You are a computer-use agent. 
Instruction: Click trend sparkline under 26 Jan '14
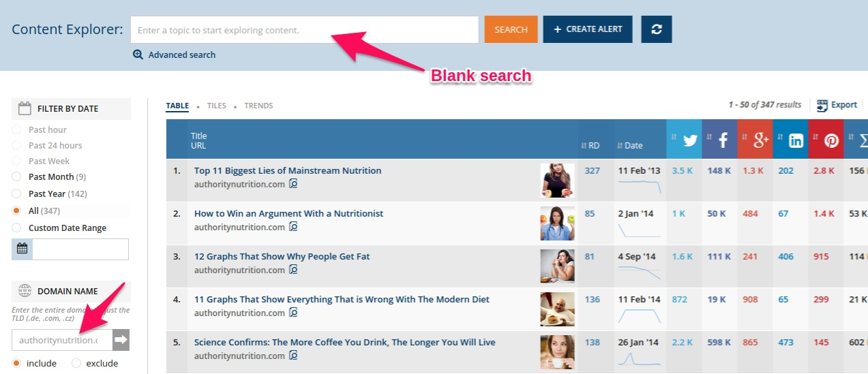tap(640, 358)
